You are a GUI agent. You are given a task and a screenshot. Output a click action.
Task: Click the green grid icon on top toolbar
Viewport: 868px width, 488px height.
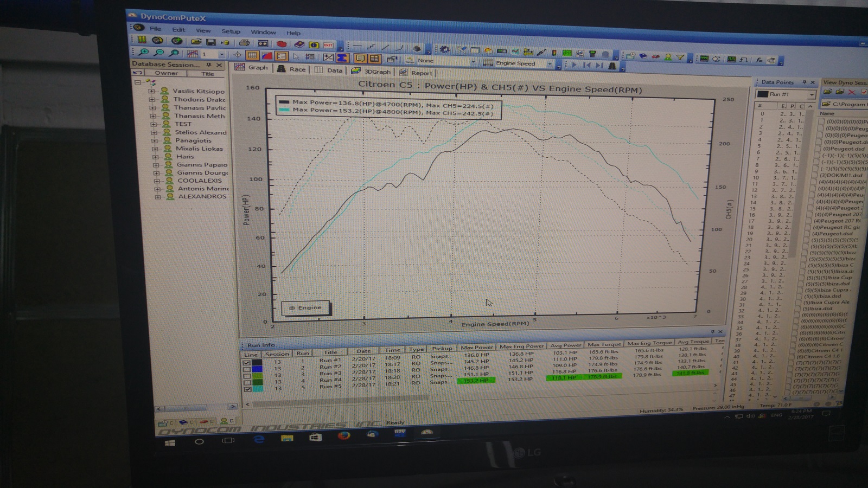[142, 40]
